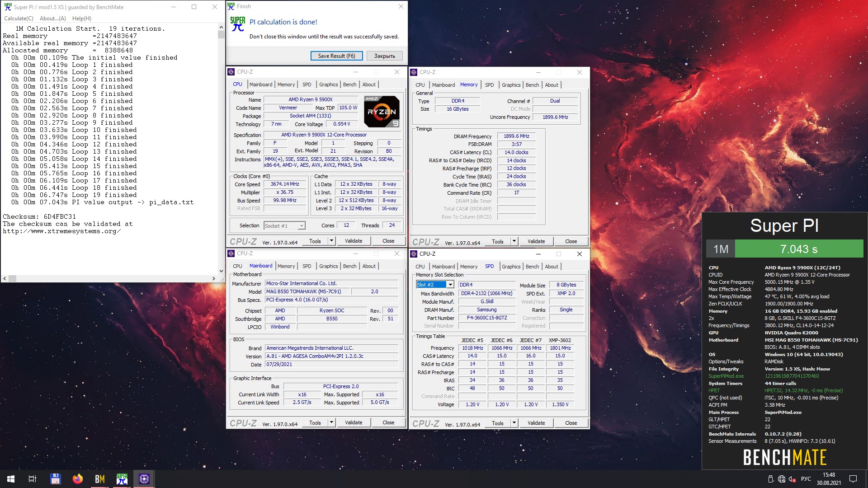Image resolution: width=868 pixels, height=488 pixels.
Task: Click CPU-Z SPD window title icon
Action: [414, 254]
